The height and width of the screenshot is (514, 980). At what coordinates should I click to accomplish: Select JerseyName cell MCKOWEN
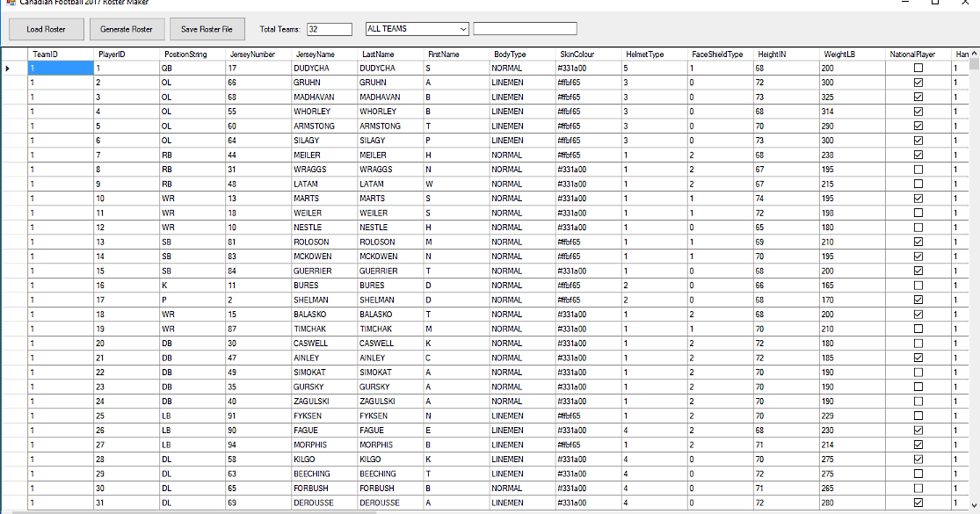tap(324, 256)
